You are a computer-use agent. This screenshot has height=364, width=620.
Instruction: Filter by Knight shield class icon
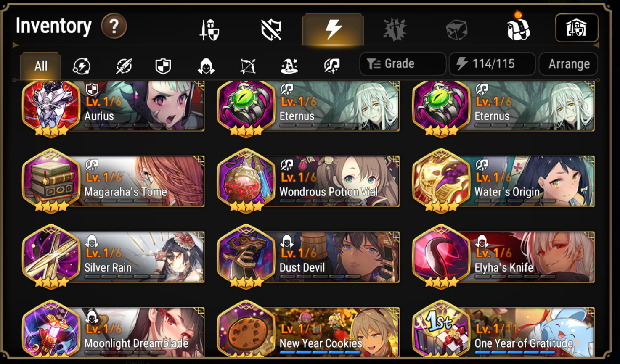(163, 66)
